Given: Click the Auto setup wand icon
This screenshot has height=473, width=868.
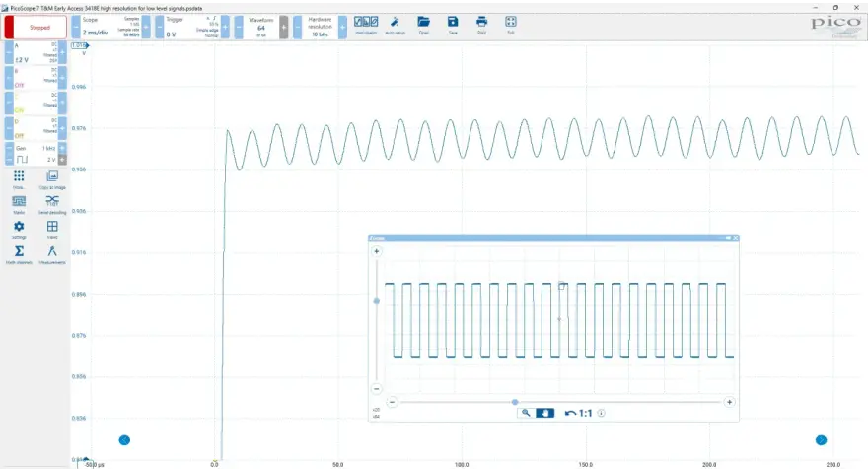Looking at the screenshot, I should [395, 25].
